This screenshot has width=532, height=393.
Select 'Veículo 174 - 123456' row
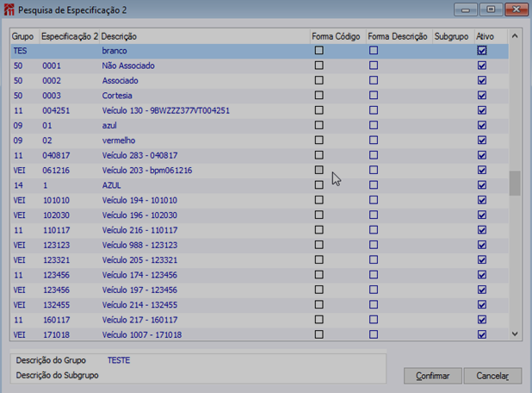coord(260,275)
